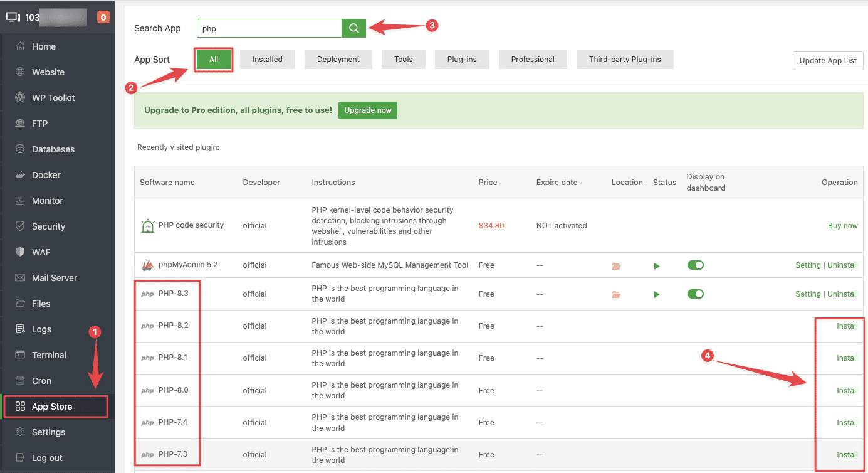Image resolution: width=868 pixels, height=473 pixels.
Task: Click the PHP code security plugin icon
Action: pyautogui.click(x=147, y=226)
